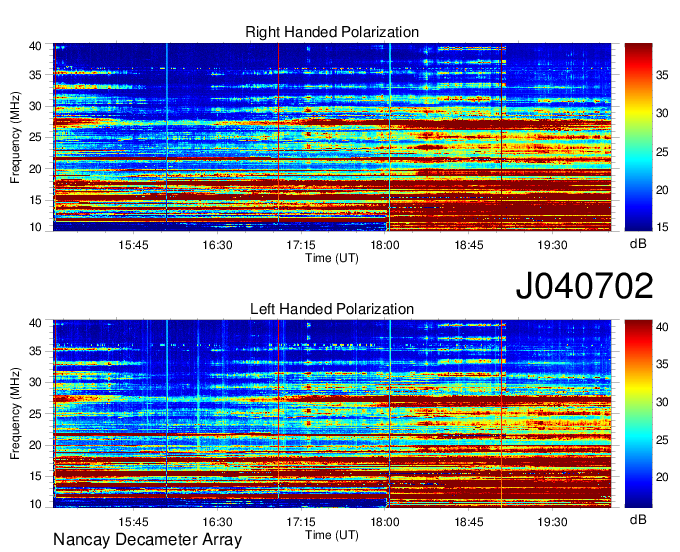Click the 19:30 tick label on top plot

(x=552, y=245)
